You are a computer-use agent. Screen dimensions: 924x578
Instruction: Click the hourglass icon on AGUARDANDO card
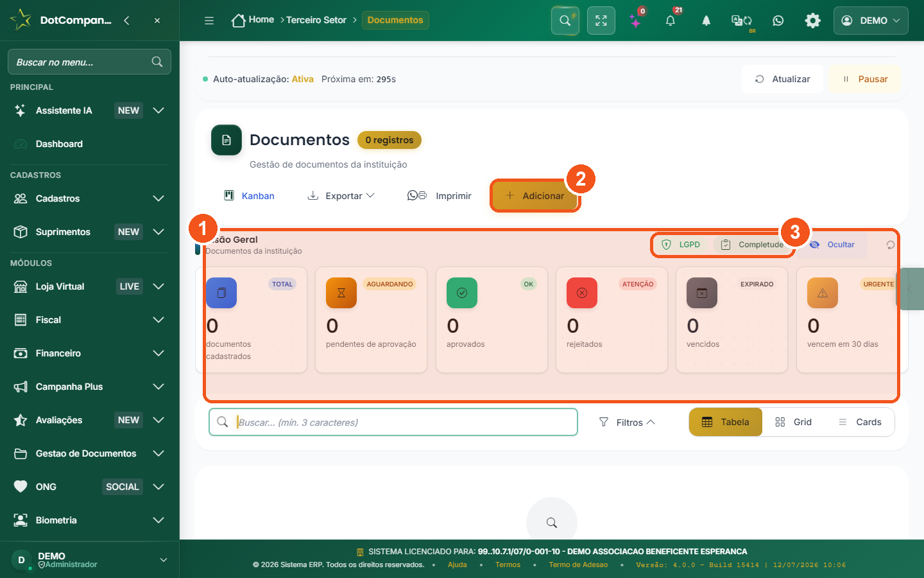point(341,293)
